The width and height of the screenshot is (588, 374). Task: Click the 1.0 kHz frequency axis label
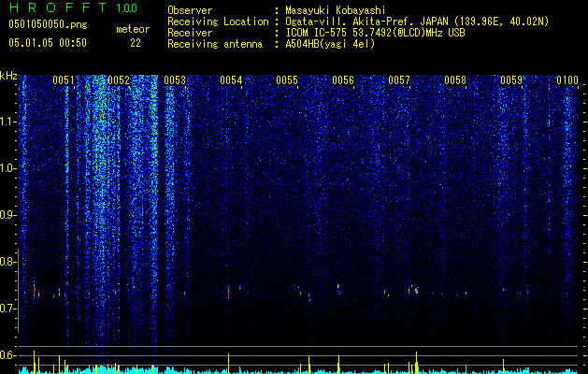pyautogui.click(x=8, y=168)
